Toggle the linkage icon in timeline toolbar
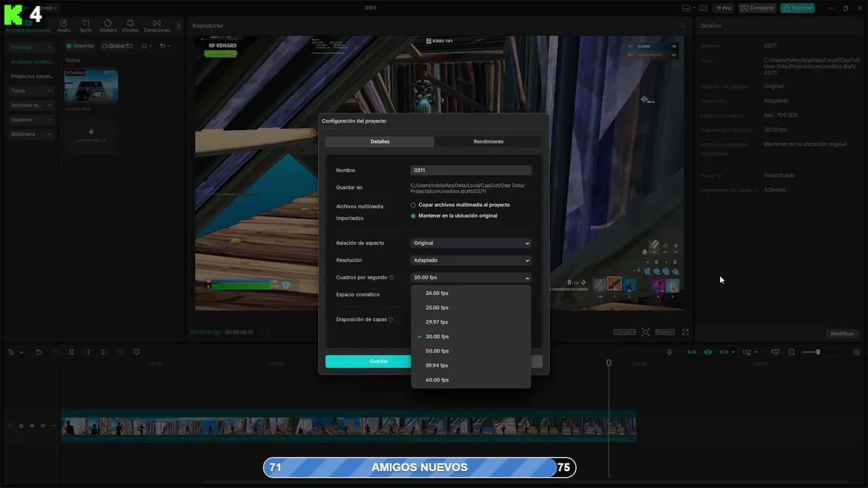 tap(724, 352)
